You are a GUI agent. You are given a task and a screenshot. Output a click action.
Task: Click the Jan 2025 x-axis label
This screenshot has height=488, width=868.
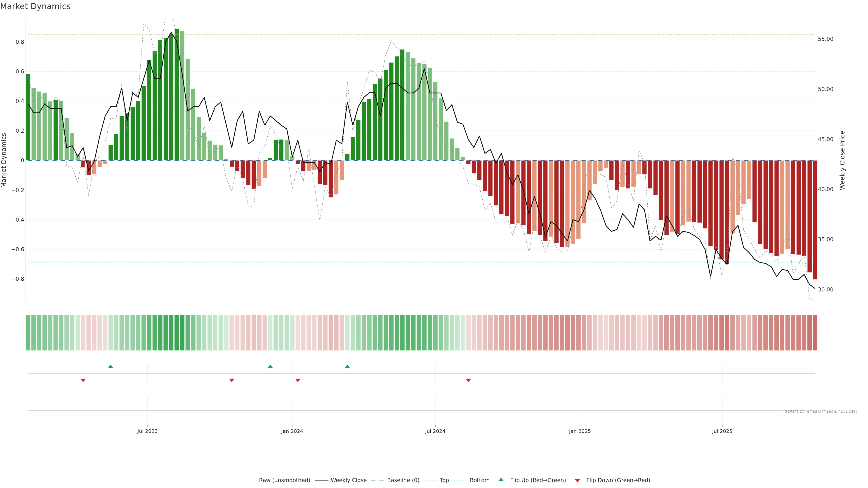point(580,431)
